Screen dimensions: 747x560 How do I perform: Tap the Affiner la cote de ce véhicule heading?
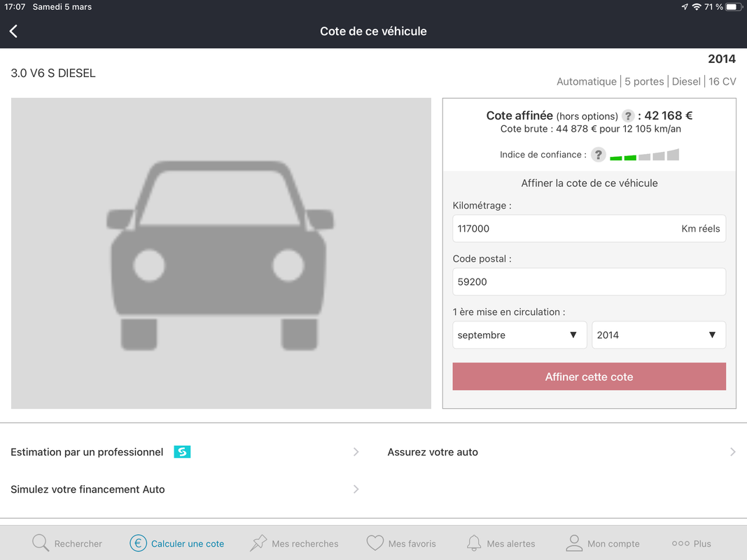[589, 183]
